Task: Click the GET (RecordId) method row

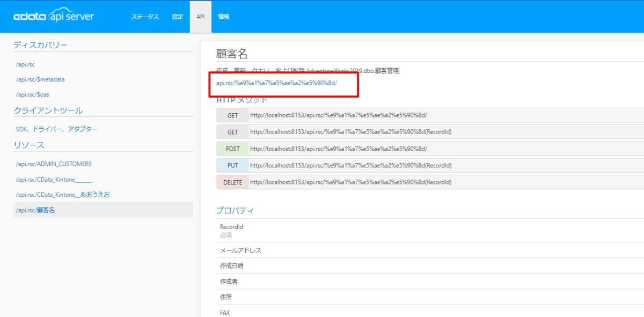Action: coord(430,132)
